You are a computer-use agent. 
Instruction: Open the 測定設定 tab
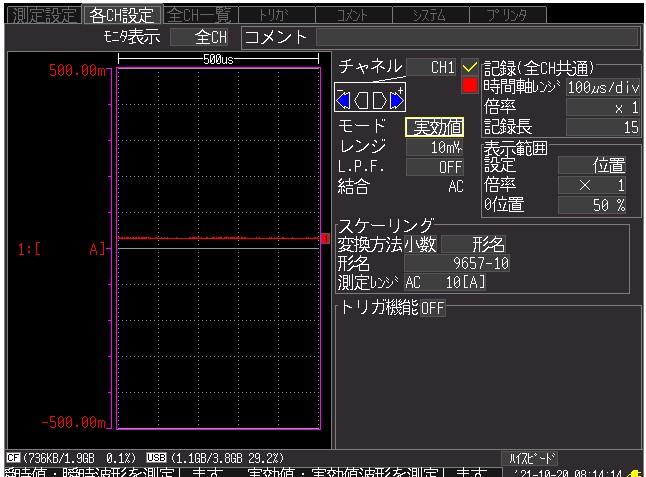pos(43,15)
